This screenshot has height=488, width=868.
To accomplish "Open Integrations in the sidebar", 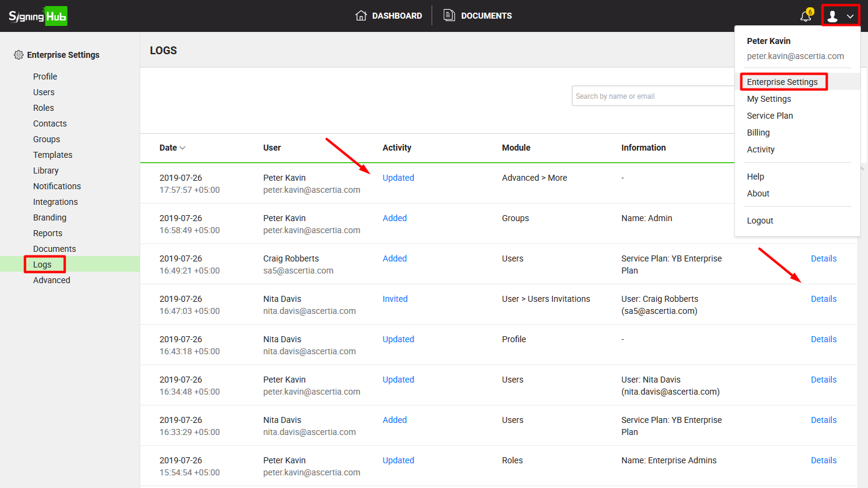I will [x=55, y=202].
